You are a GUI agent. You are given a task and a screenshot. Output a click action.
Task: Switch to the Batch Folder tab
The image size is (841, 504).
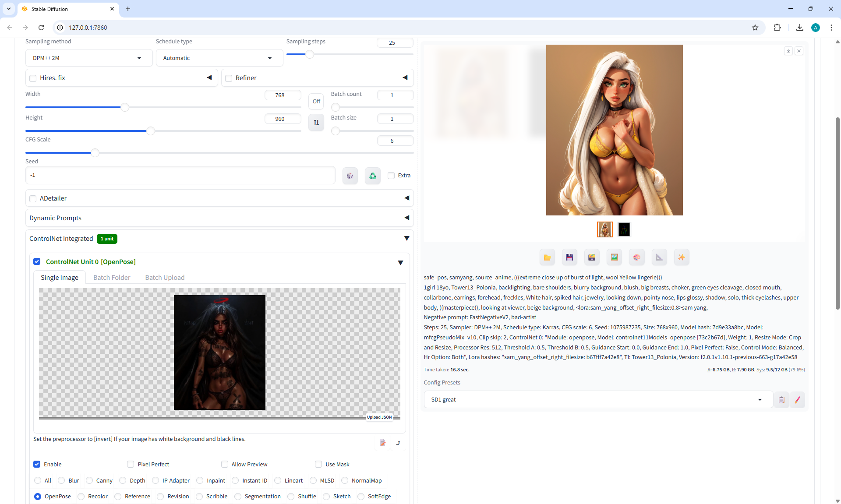coord(112,278)
